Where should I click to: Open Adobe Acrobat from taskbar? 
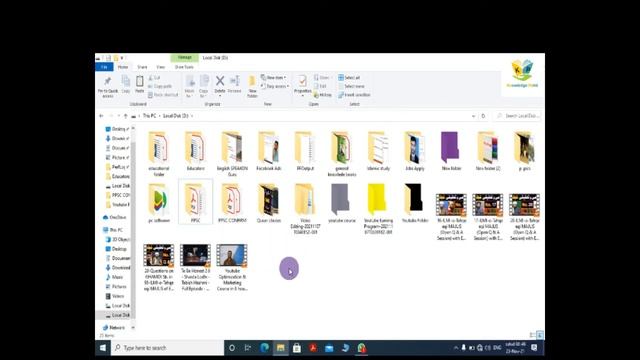tap(313, 348)
